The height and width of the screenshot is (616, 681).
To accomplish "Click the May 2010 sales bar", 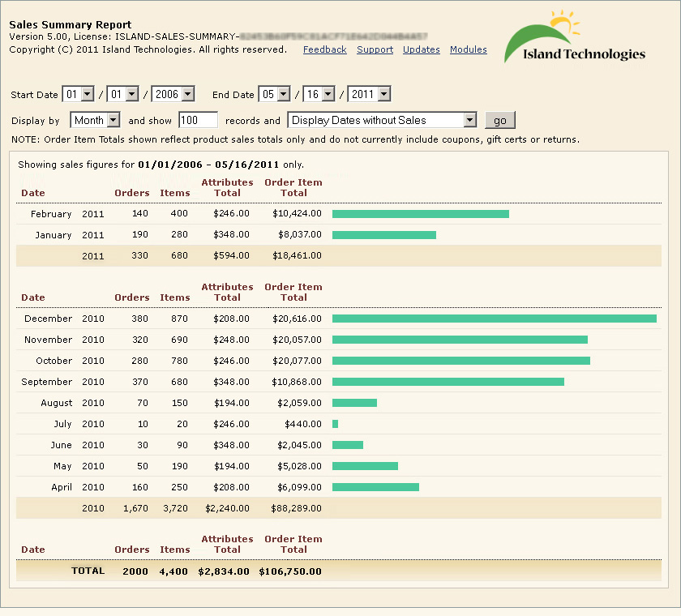I will 365,466.
